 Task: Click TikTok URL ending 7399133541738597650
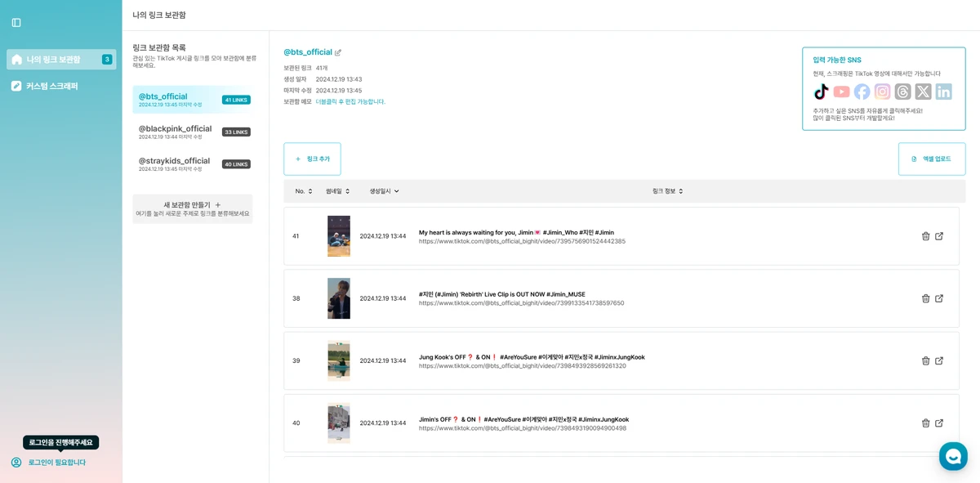(x=521, y=303)
